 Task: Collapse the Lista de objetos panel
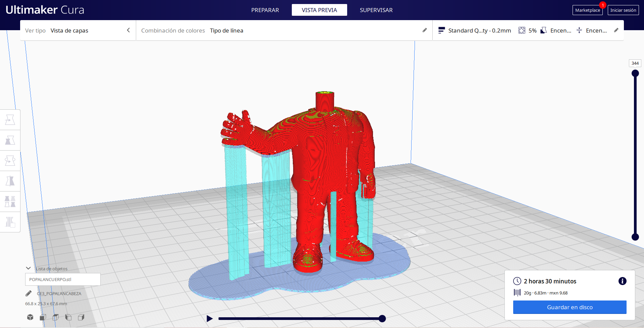(29, 268)
